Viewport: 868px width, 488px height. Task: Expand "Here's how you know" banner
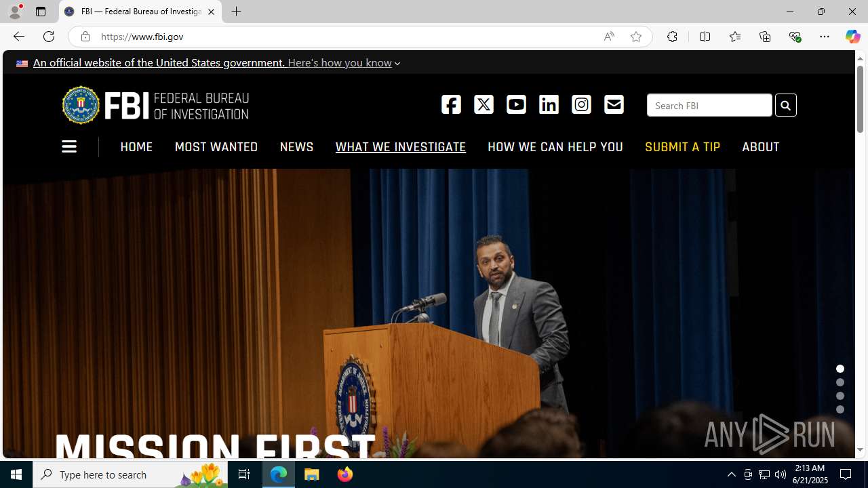pyautogui.click(x=344, y=62)
